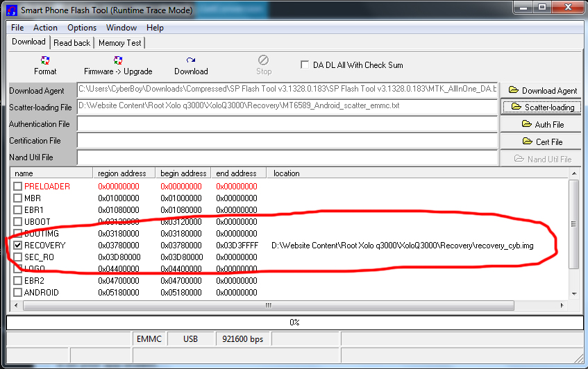
Task: Start flashing with the Download icon
Action: [191, 60]
